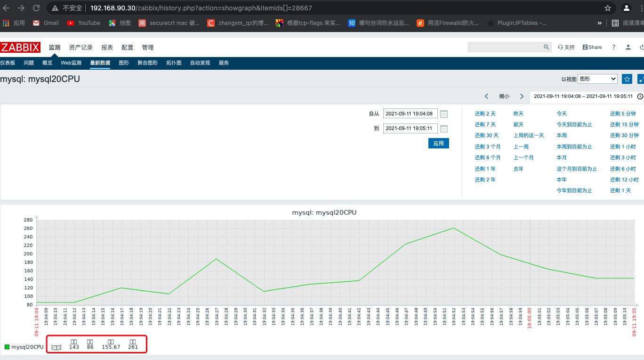
Task: Select the 去年 time range
Action: [x=518, y=169]
